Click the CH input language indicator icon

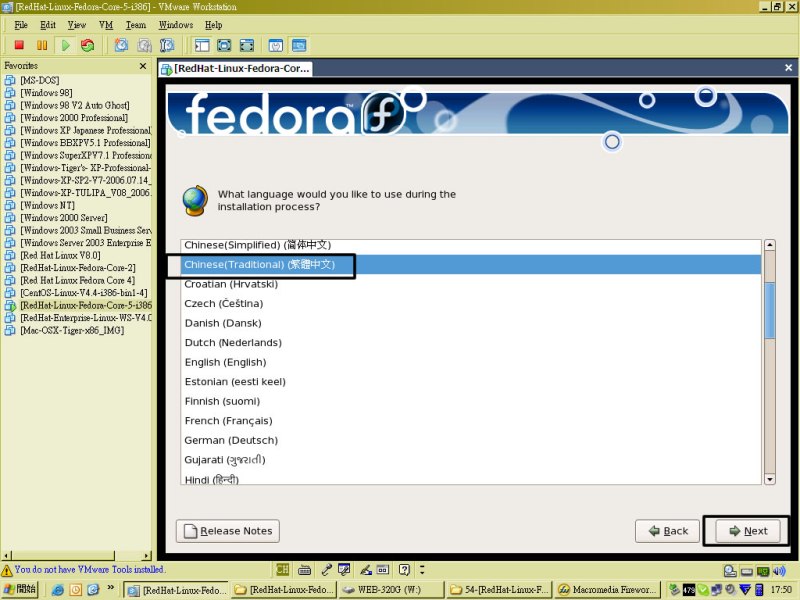pyautogui.click(x=283, y=569)
